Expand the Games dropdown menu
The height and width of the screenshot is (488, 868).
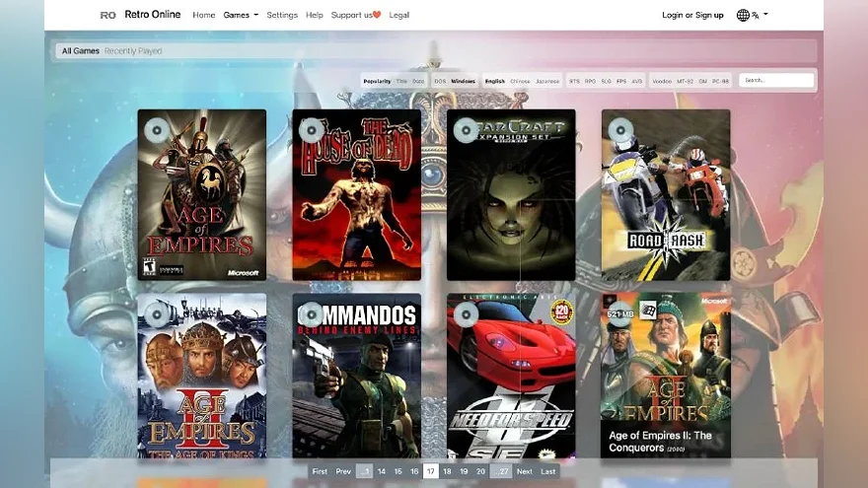(x=241, y=15)
